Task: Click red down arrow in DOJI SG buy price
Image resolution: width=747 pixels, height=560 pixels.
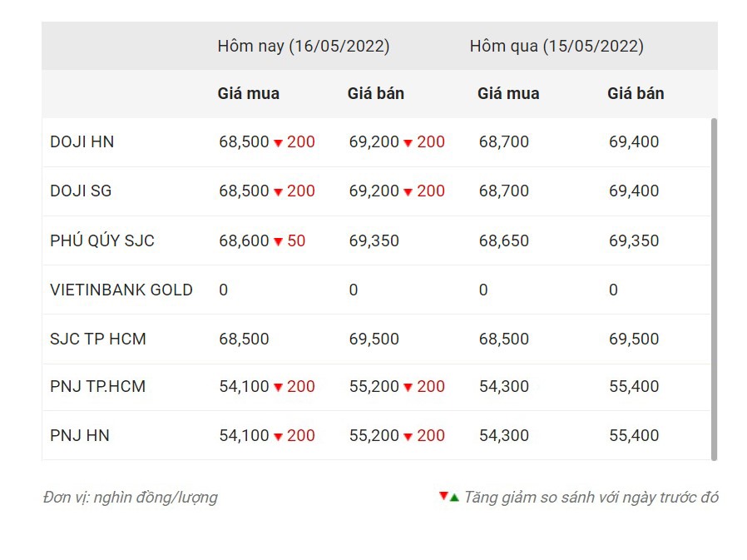Action: click(x=279, y=192)
